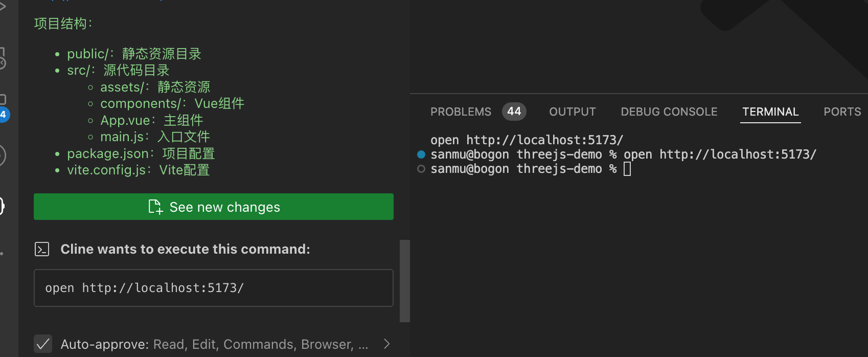Screen dimensions: 868x357
Task: Click the Auto-approve options summary text
Action: (261, 345)
